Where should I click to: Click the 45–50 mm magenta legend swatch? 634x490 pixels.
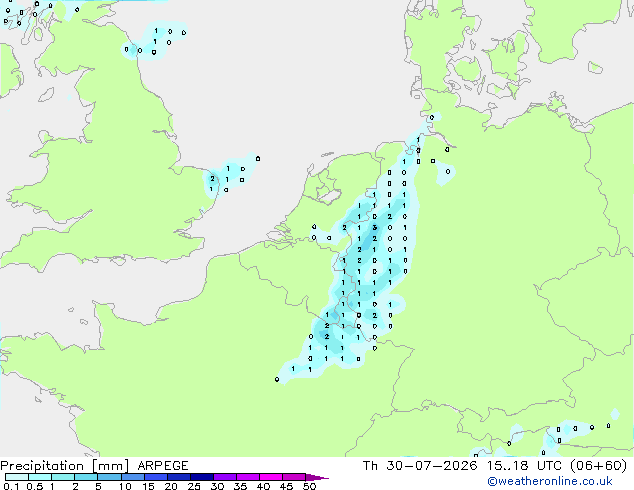click(x=294, y=477)
